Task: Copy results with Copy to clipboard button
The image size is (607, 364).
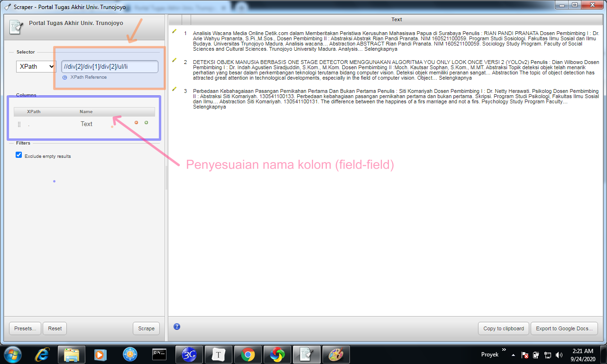Action: tap(504, 328)
